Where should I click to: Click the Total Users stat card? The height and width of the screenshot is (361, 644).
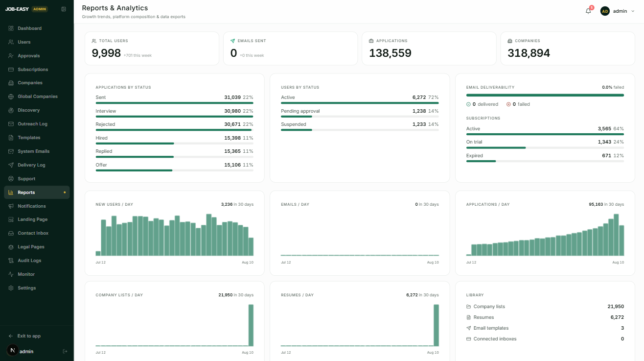click(152, 48)
